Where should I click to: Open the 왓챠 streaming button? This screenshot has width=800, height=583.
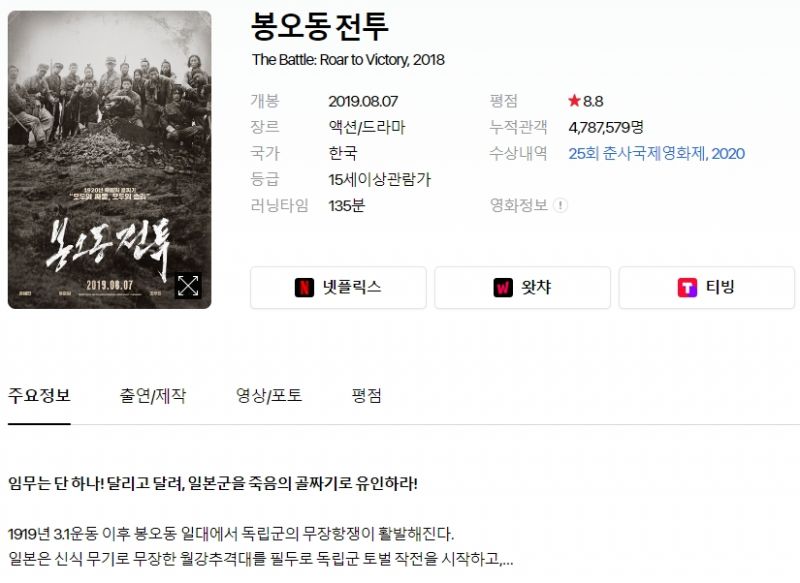click(x=522, y=288)
